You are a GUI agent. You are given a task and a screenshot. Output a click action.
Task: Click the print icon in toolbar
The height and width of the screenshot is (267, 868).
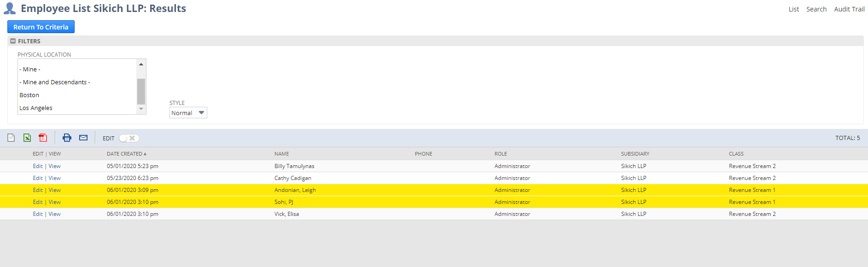[67, 138]
